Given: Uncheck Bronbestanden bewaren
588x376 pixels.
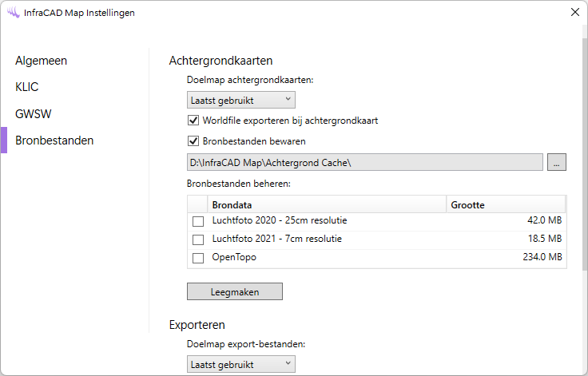Looking at the screenshot, I should click(193, 141).
